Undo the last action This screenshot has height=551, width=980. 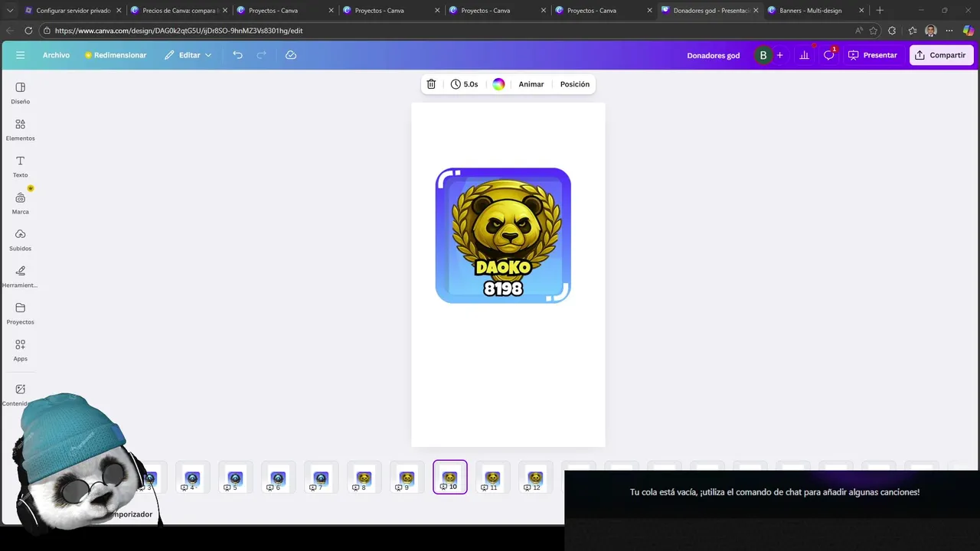point(237,55)
